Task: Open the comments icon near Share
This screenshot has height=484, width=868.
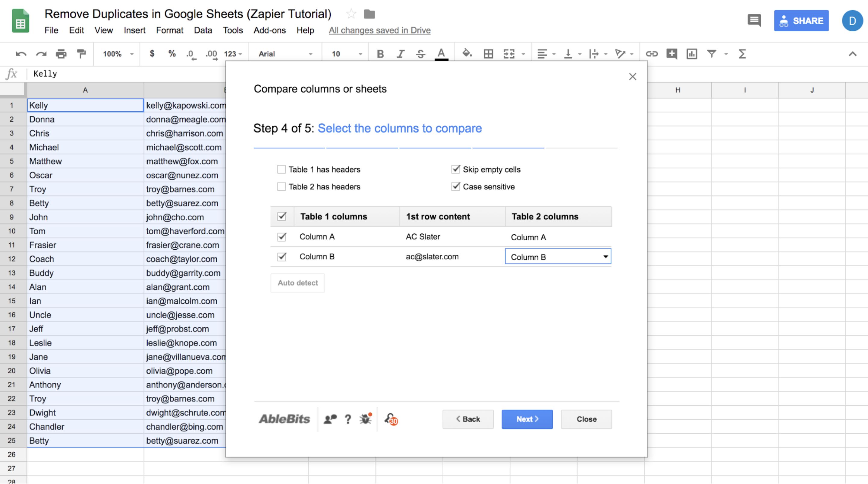Action: (754, 21)
